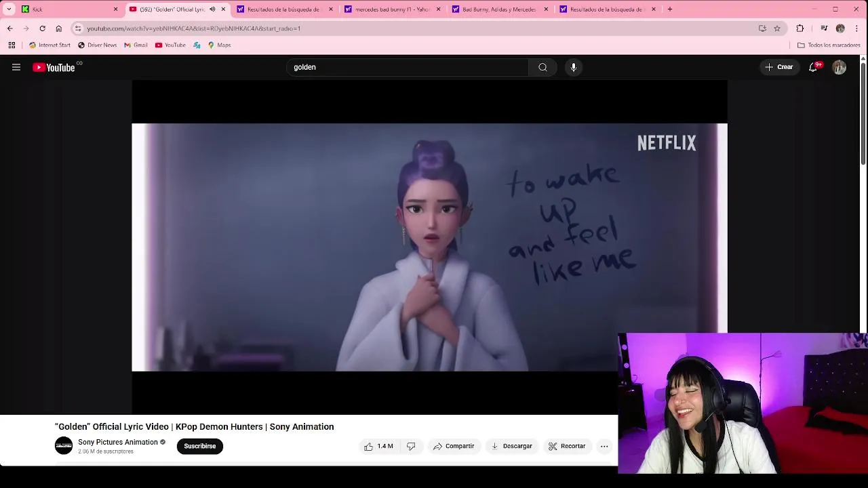Click the address bar URL

193,28
